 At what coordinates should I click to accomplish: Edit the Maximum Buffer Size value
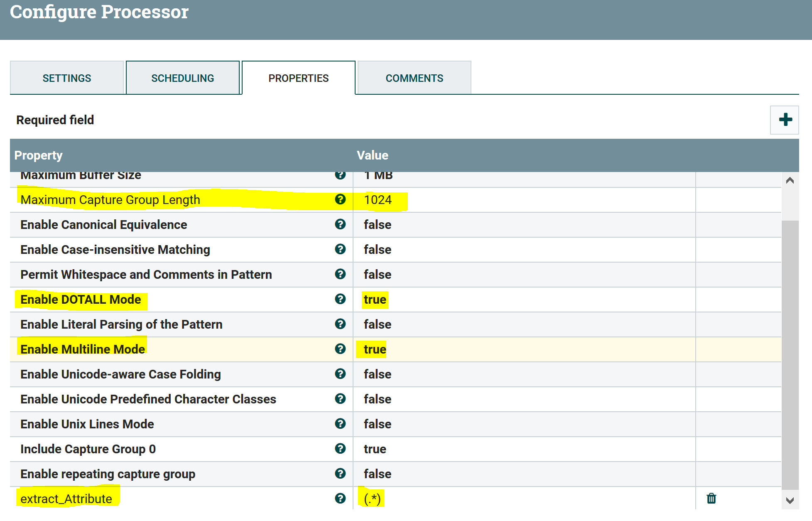378,175
